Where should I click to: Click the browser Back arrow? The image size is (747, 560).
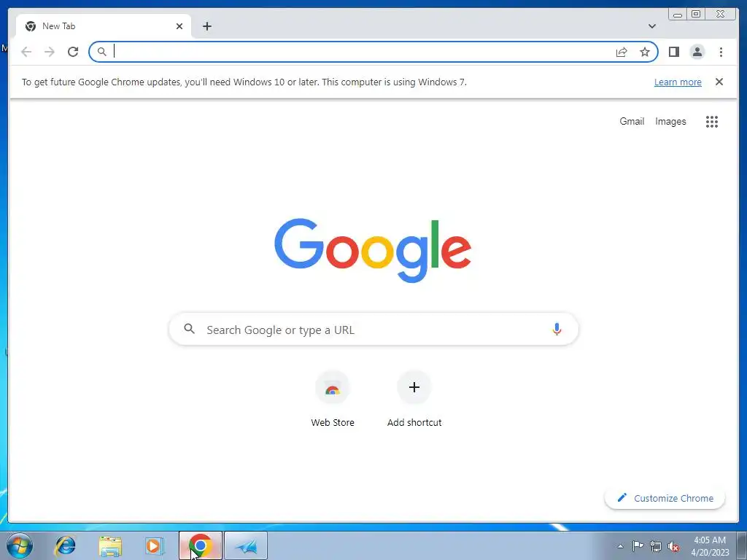pyautogui.click(x=26, y=52)
